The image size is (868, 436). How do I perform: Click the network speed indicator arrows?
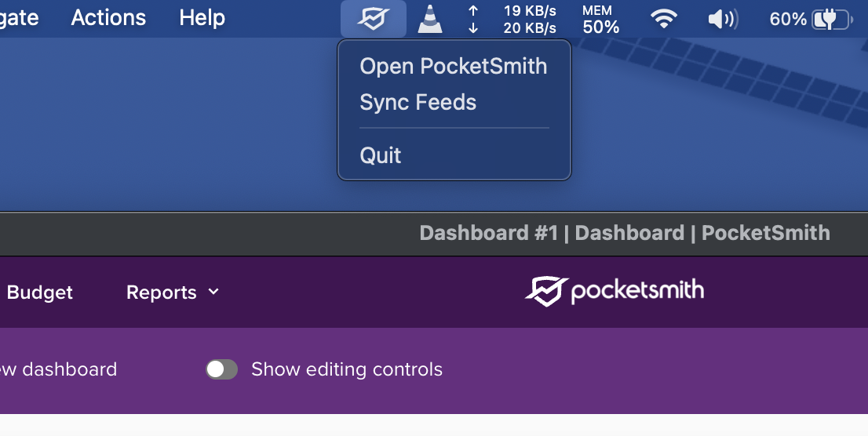click(x=473, y=19)
